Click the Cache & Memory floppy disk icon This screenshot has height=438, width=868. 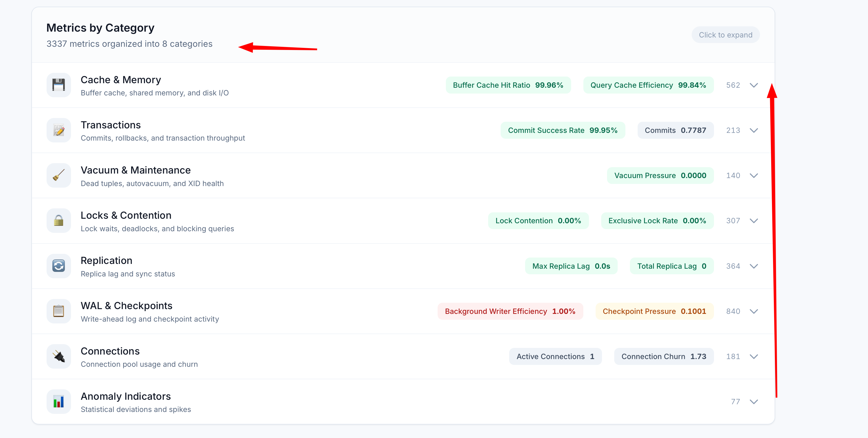pyautogui.click(x=59, y=85)
